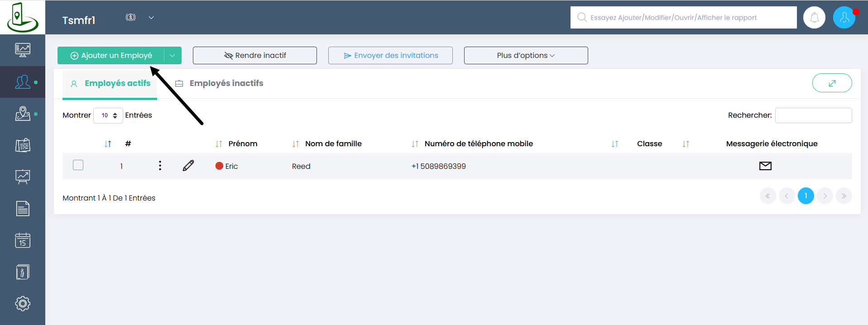Open the three-dot menu for Eric Reed
This screenshot has height=325, width=868.
click(x=160, y=166)
